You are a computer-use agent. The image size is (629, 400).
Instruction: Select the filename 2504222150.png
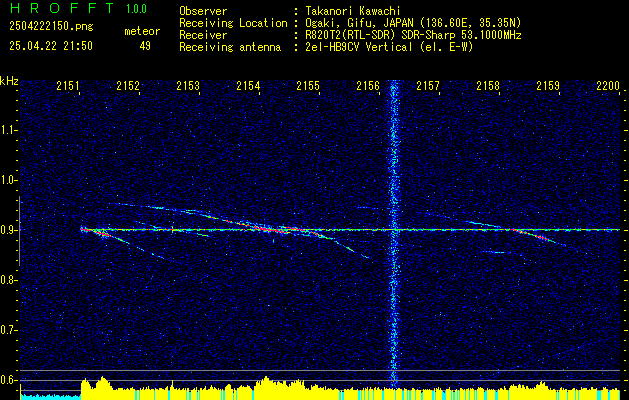[51, 27]
